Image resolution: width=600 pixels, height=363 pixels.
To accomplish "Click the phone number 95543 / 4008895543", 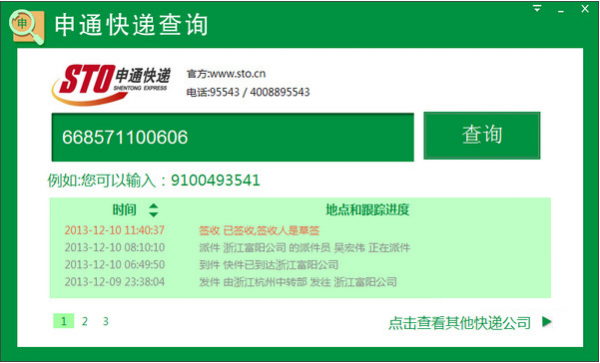I will pyautogui.click(x=248, y=92).
